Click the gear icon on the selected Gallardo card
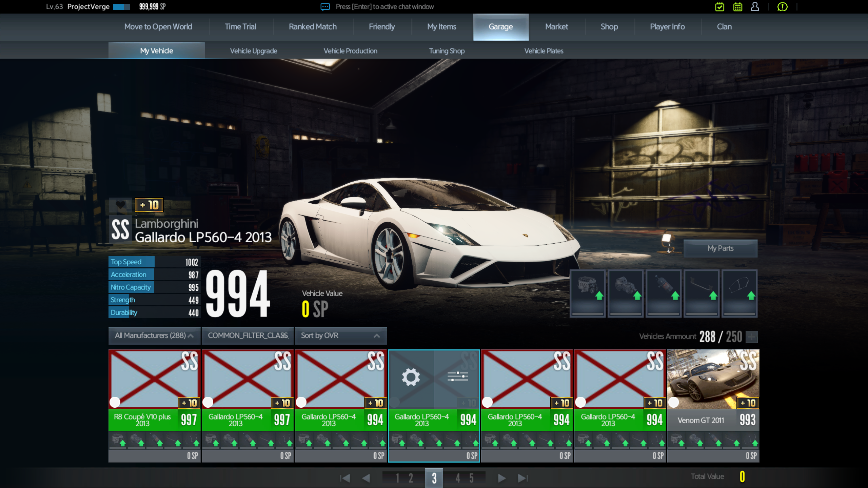The image size is (868, 488). 411,377
